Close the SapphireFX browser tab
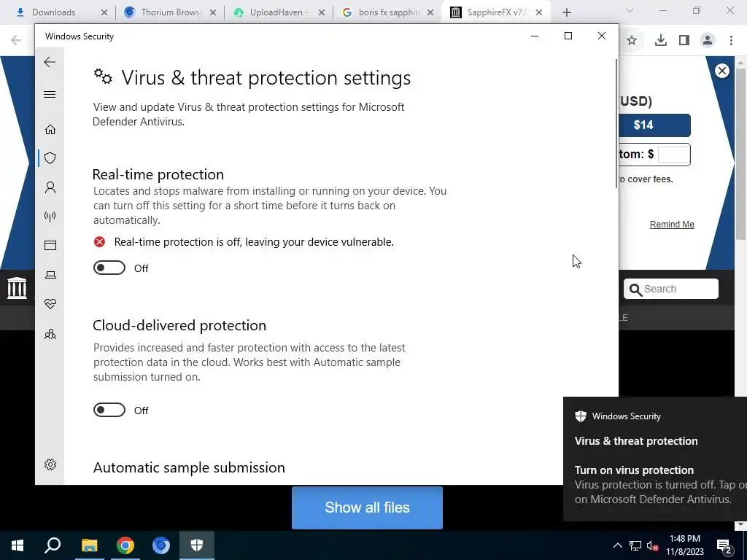Screen dimensions: 747x560 click(539, 13)
